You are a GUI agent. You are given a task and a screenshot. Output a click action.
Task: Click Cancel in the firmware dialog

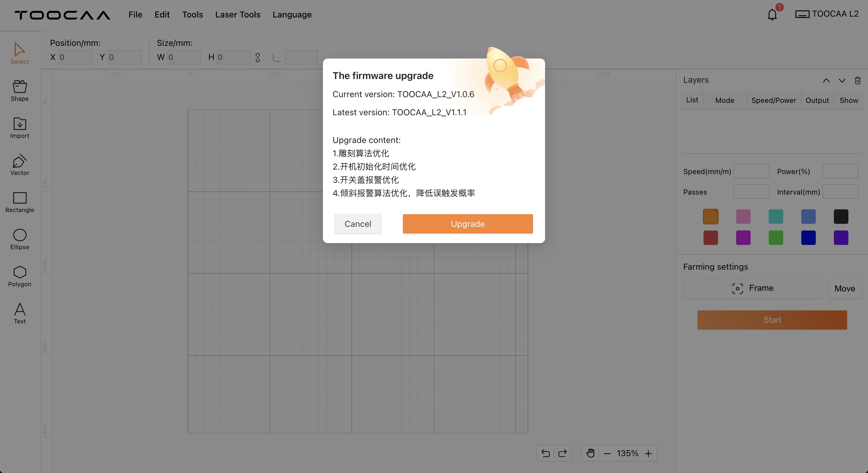click(358, 224)
